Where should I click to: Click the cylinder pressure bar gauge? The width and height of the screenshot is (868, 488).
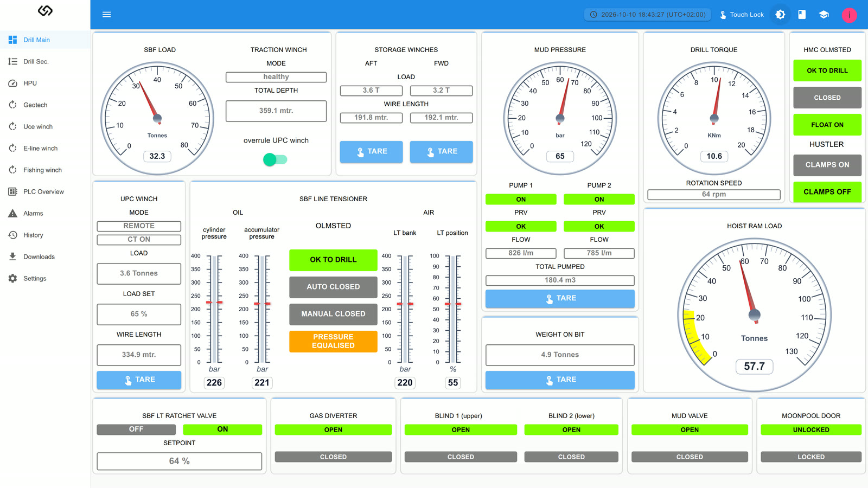click(214, 309)
